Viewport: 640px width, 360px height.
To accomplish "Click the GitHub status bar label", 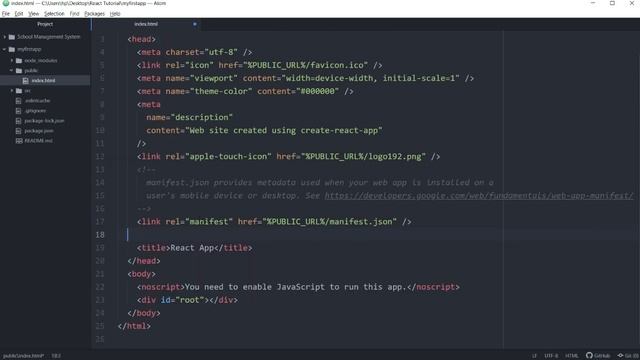I will 602,356.
